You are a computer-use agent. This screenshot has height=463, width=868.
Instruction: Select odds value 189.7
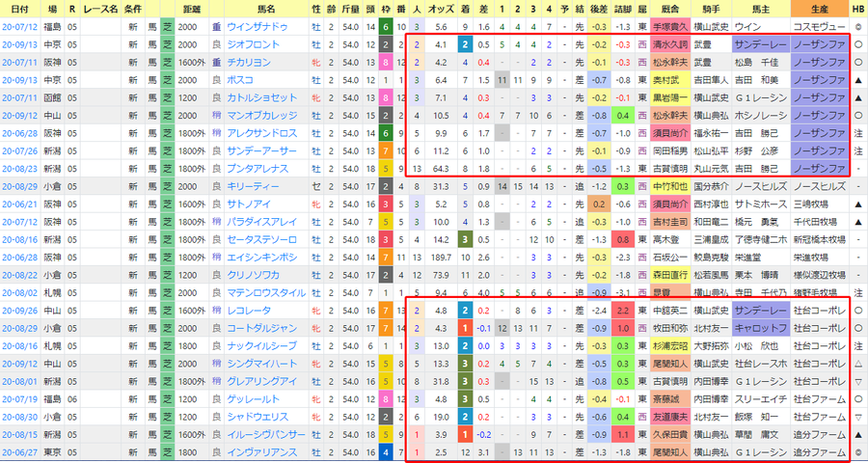pos(441,257)
